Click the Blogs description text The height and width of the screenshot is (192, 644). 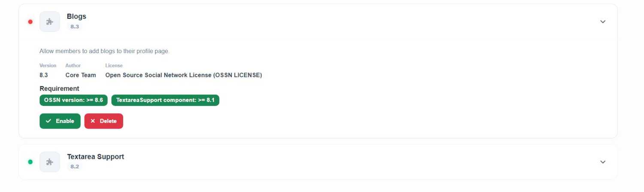[104, 51]
